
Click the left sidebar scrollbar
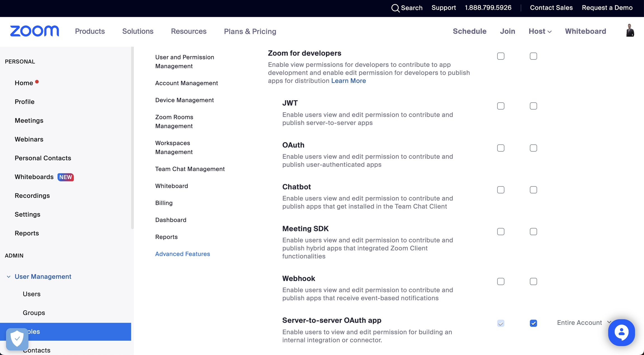[132, 138]
